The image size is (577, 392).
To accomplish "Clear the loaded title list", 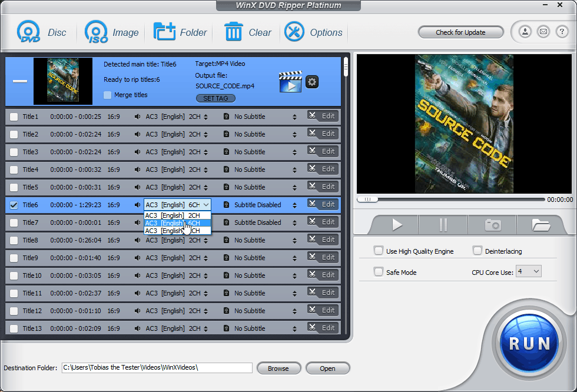I will click(248, 32).
